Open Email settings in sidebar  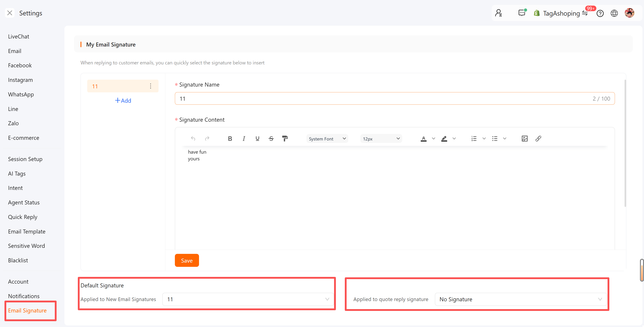[15, 51]
